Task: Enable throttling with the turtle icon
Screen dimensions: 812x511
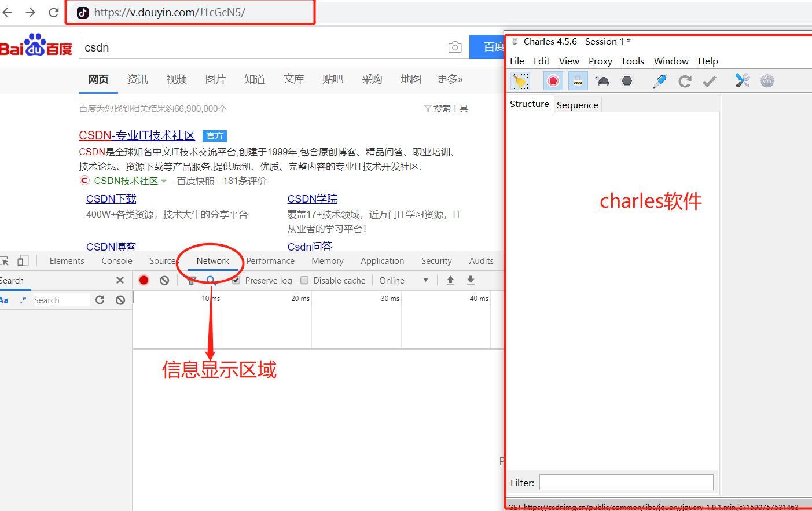Action: click(602, 81)
